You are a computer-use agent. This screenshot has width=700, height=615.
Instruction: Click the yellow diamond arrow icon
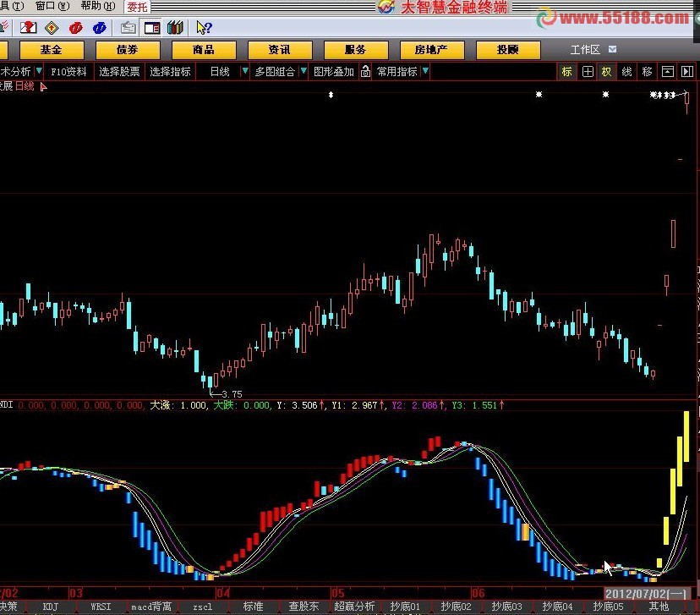pos(51,28)
